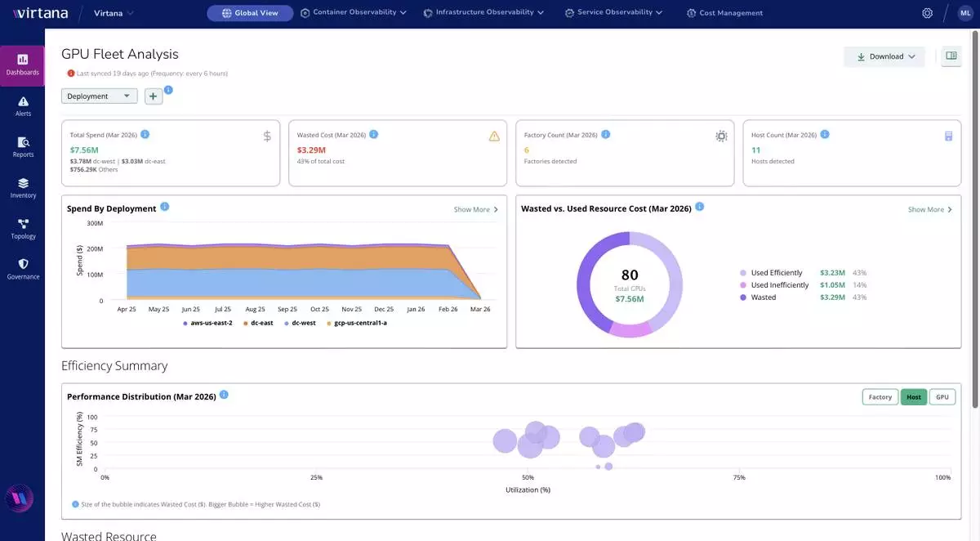Viewport: 980px width, 541px height.
Task: Open Alerts from the sidebar
Action: click(x=23, y=105)
